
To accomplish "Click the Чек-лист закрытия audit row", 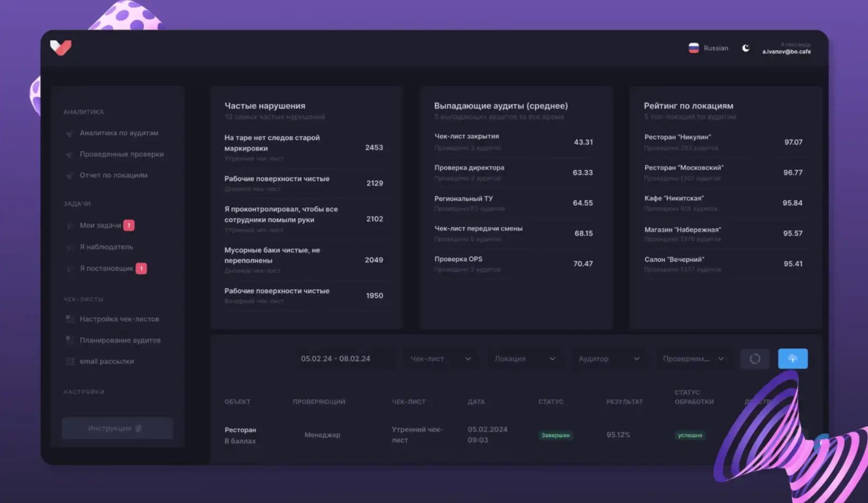I will 514,142.
